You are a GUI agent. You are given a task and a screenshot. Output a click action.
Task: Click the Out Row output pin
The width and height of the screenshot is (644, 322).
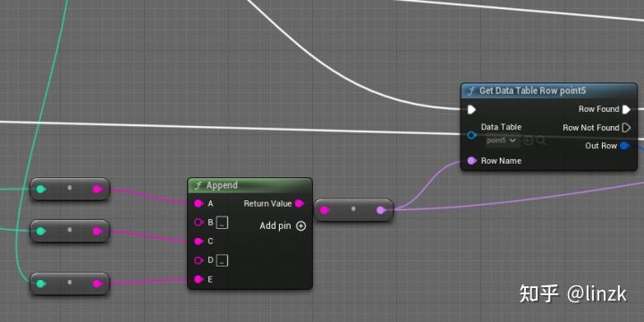click(624, 146)
